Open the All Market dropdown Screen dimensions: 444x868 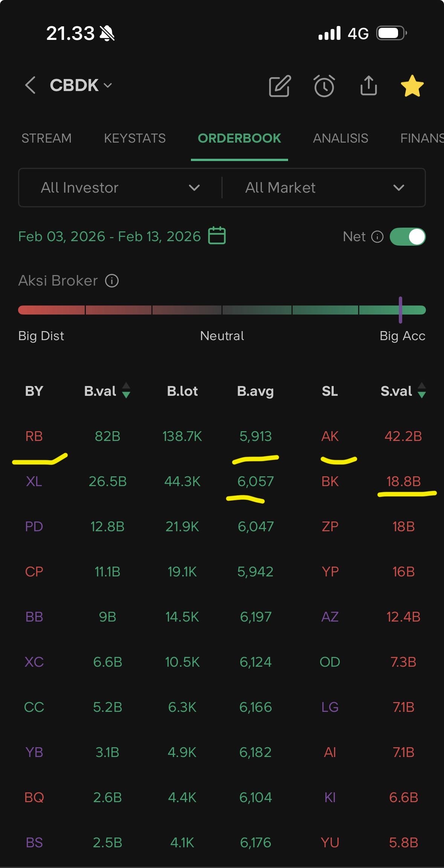tap(324, 187)
